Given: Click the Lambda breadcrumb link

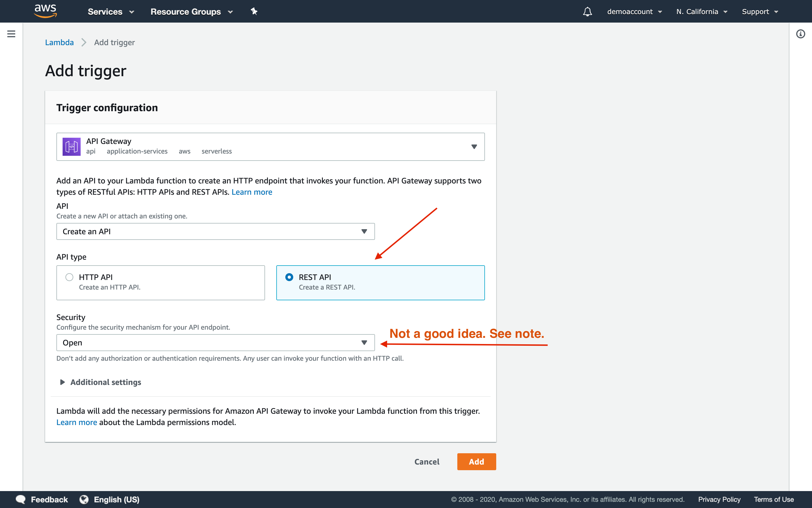Looking at the screenshot, I should [59, 42].
